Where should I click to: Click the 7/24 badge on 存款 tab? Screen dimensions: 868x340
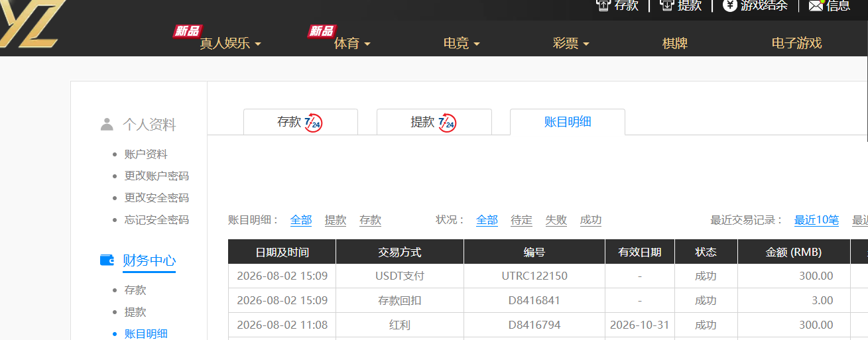(314, 123)
